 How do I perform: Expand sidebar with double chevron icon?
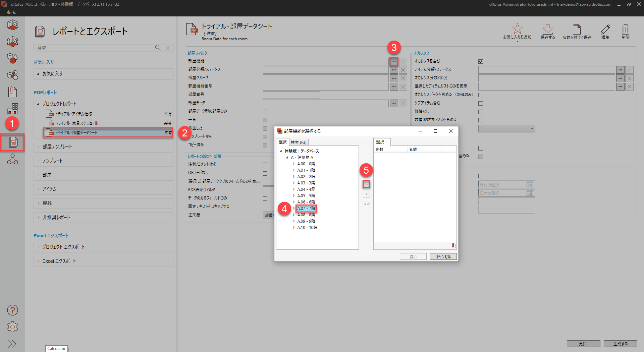(12, 344)
